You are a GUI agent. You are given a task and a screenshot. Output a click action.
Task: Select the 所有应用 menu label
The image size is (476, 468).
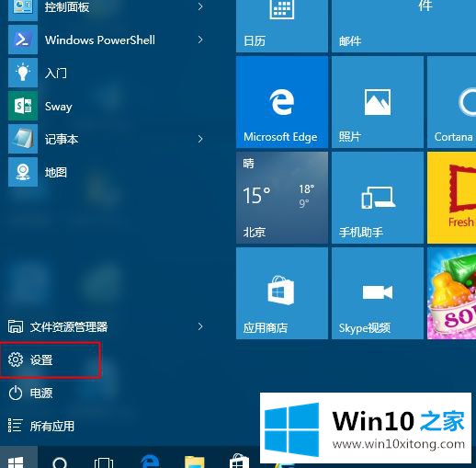click(52, 426)
